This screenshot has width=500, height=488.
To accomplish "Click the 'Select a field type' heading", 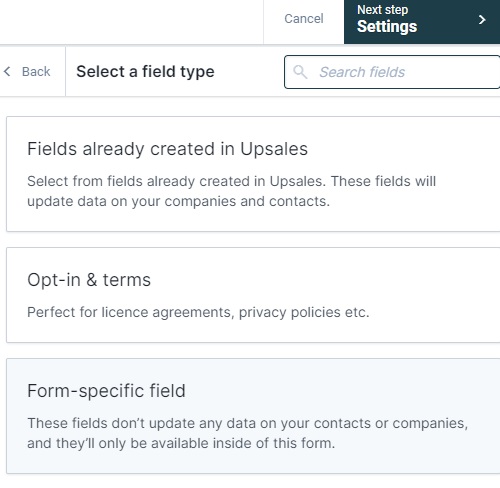I will 145,72.
